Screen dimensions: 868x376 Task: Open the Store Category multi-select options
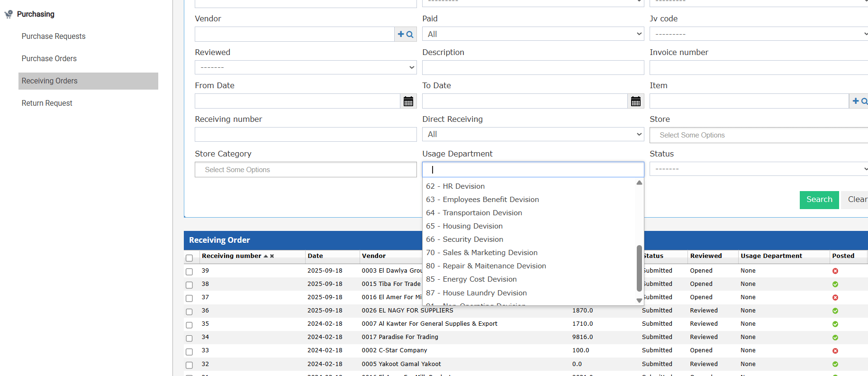click(x=306, y=170)
